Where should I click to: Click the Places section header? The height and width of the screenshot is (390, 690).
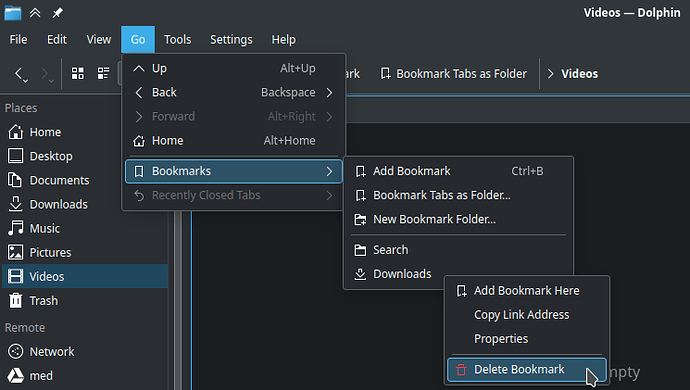pos(21,108)
